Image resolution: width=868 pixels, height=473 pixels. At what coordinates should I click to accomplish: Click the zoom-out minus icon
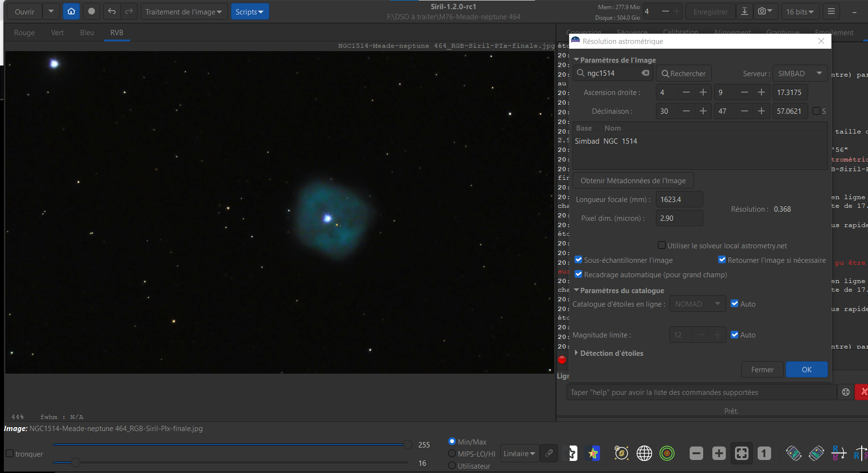coord(696,453)
